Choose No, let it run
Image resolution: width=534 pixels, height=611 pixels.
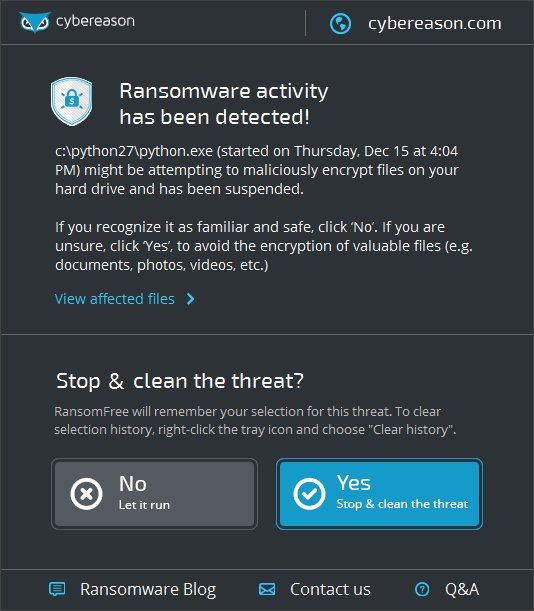click(154, 494)
